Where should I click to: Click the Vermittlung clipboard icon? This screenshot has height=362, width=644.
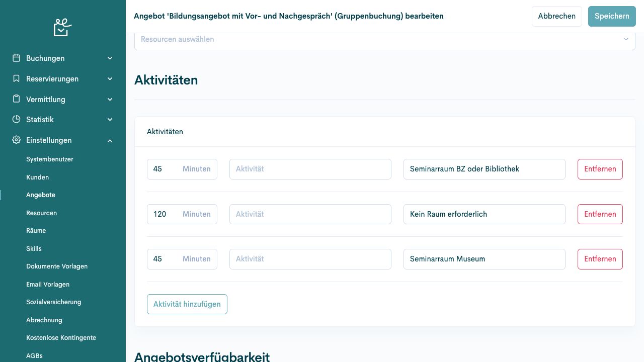(x=16, y=99)
